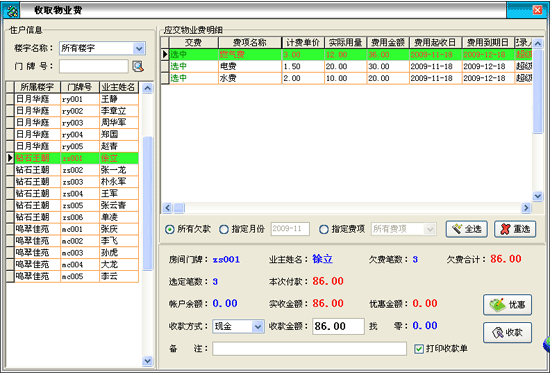Viewport: 552px width, 375px height.
Task: Click the 2009-11 month field
Action: pyautogui.click(x=290, y=229)
